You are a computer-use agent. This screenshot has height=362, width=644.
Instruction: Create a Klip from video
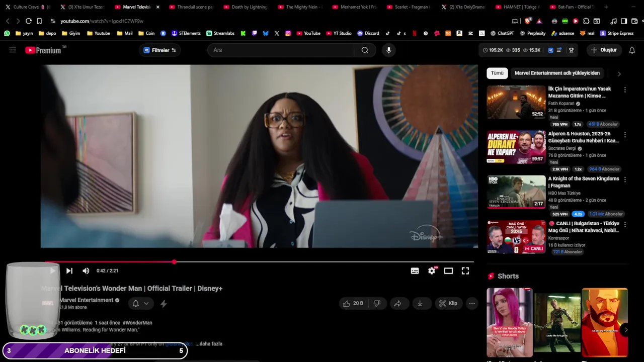(x=448, y=303)
